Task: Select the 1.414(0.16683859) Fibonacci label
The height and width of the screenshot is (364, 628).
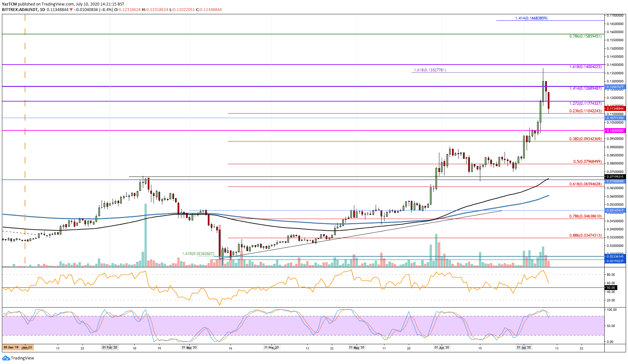Action: [531, 18]
